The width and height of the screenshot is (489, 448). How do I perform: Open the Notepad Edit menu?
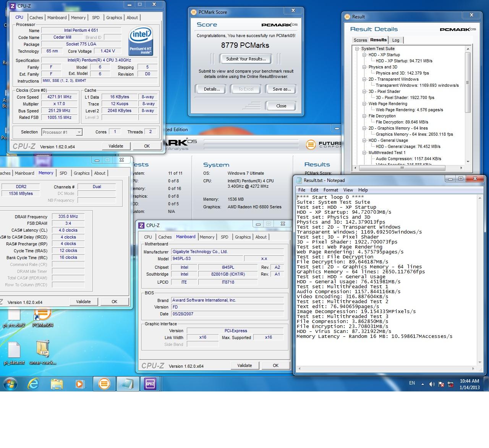[314, 190]
